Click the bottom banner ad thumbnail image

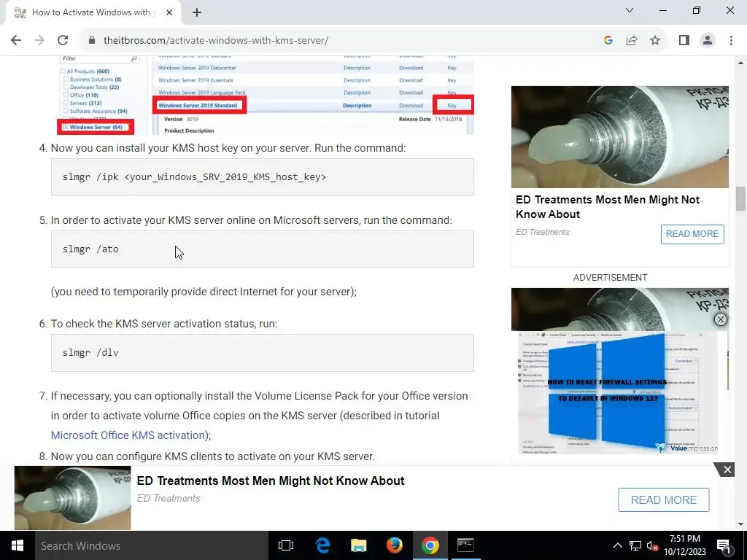coord(72,498)
